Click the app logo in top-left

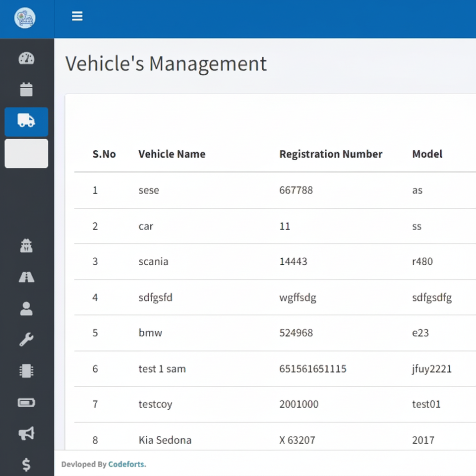point(25,18)
